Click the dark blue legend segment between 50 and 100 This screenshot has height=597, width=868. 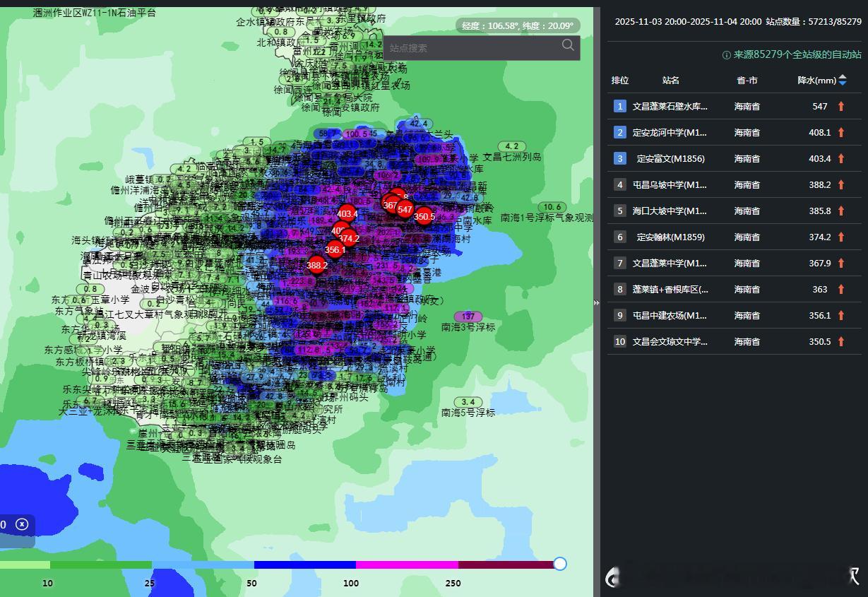(305, 565)
